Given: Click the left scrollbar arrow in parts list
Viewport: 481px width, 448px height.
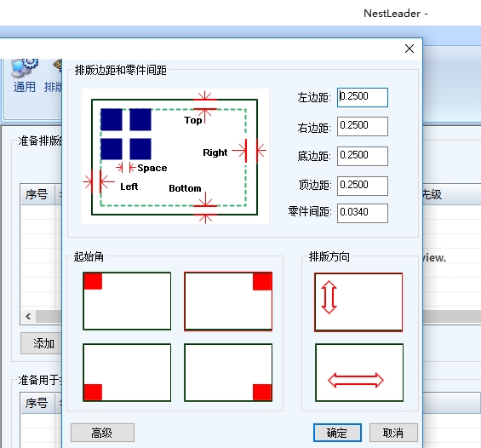Looking at the screenshot, I should coord(28,316).
